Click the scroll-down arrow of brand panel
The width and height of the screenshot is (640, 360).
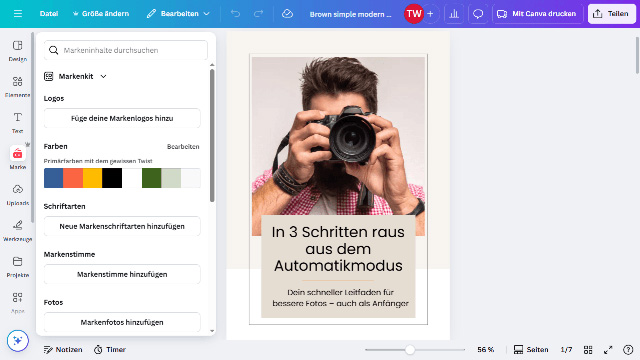pyautogui.click(x=212, y=331)
